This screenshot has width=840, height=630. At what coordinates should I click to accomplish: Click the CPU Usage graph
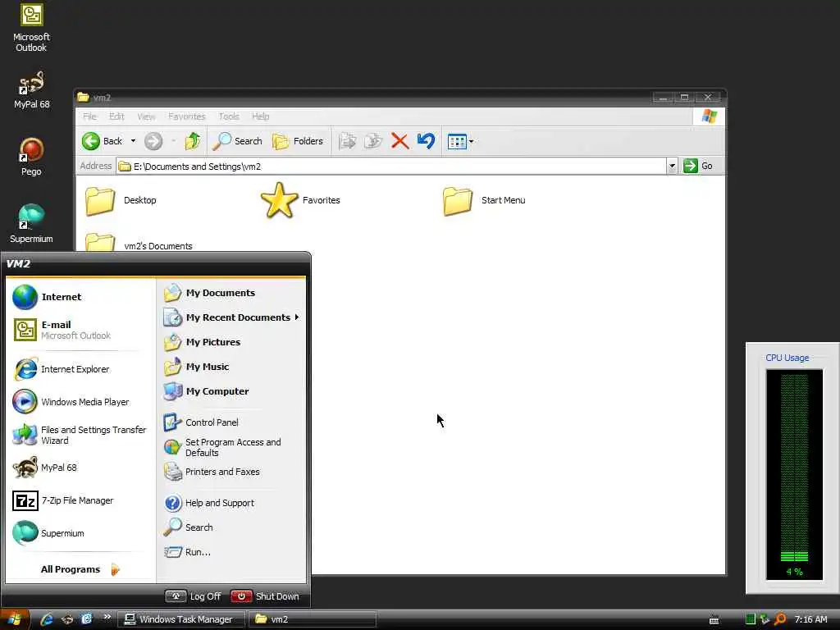click(x=794, y=475)
